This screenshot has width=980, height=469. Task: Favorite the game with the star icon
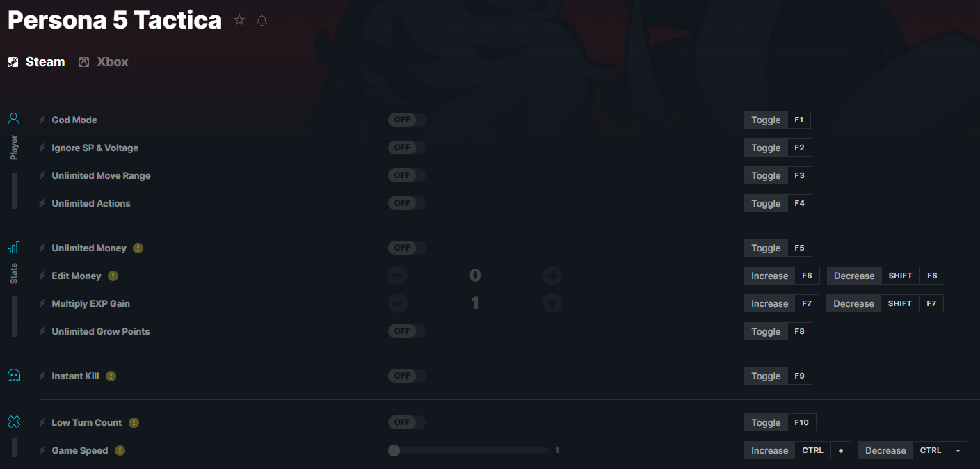[x=239, y=20]
